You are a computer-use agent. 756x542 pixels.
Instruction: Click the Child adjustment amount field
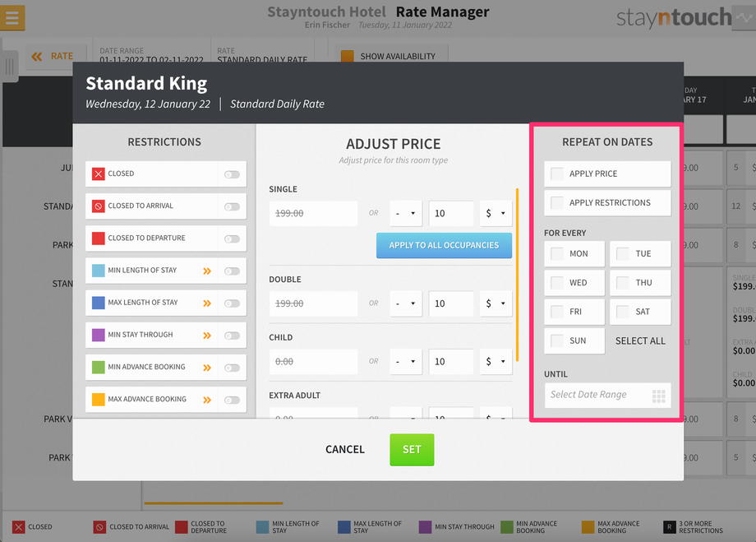coord(451,362)
